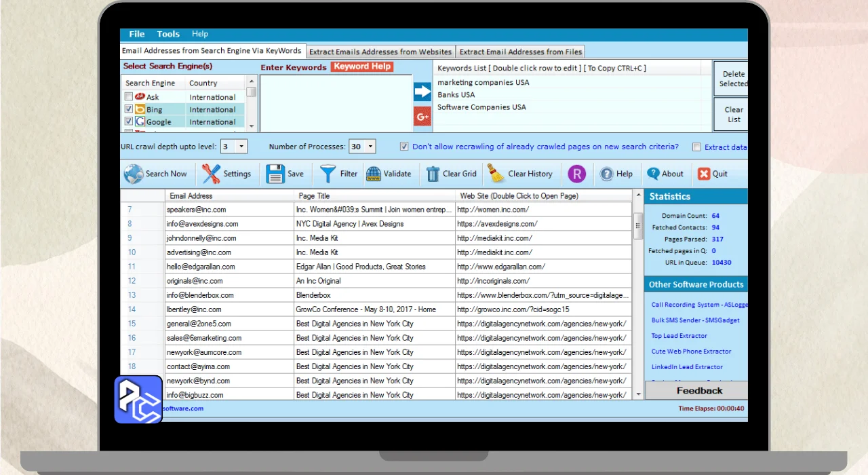The image size is (868, 475).
Task: Open the Tools menu
Action: click(x=168, y=34)
